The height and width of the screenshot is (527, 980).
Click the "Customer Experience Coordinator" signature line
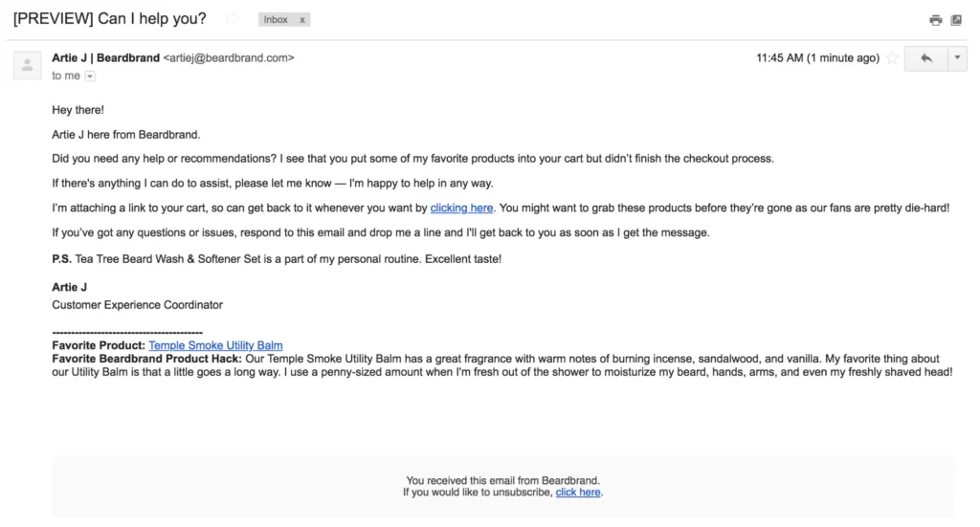point(138,305)
